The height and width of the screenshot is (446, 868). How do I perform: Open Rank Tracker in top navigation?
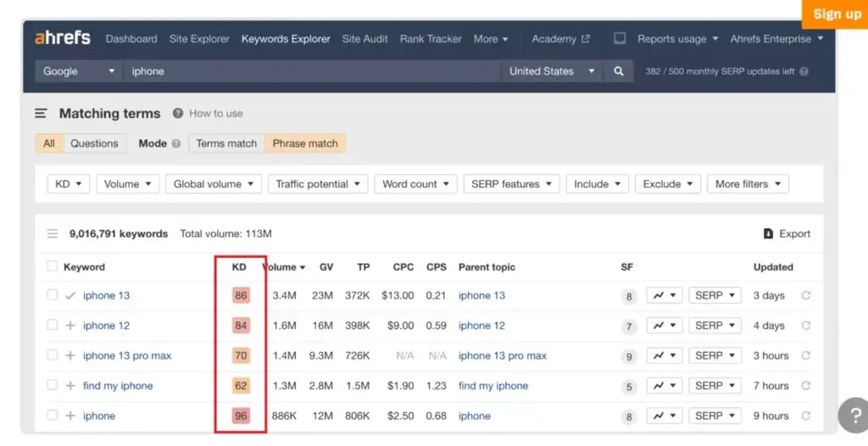click(x=431, y=39)
